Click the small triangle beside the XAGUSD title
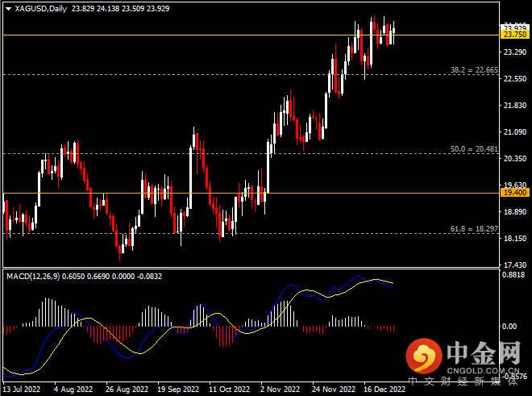Screen dimensions: 532x396 tap(6, 9)
